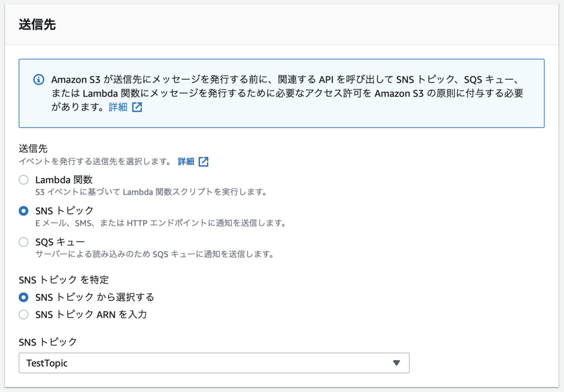Click the E メール、SMS description text
The width and height of the screenshot is (564, 392).
coord(161,223)
